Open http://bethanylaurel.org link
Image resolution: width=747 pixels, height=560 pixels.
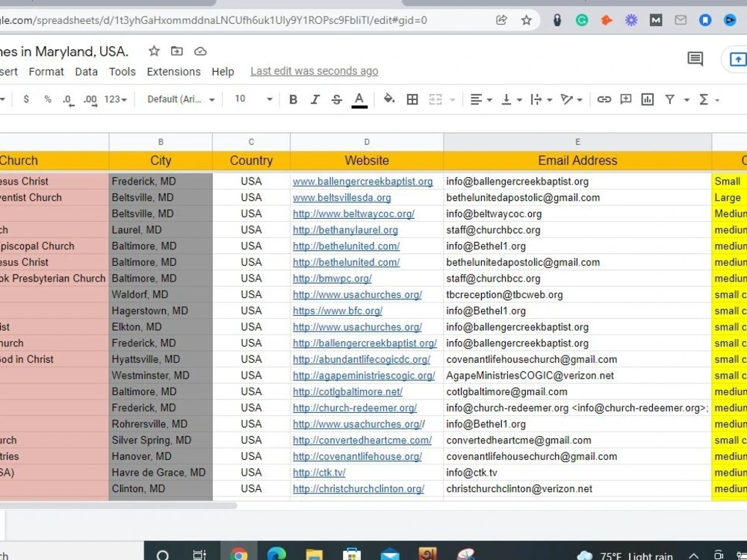[345, 230]
